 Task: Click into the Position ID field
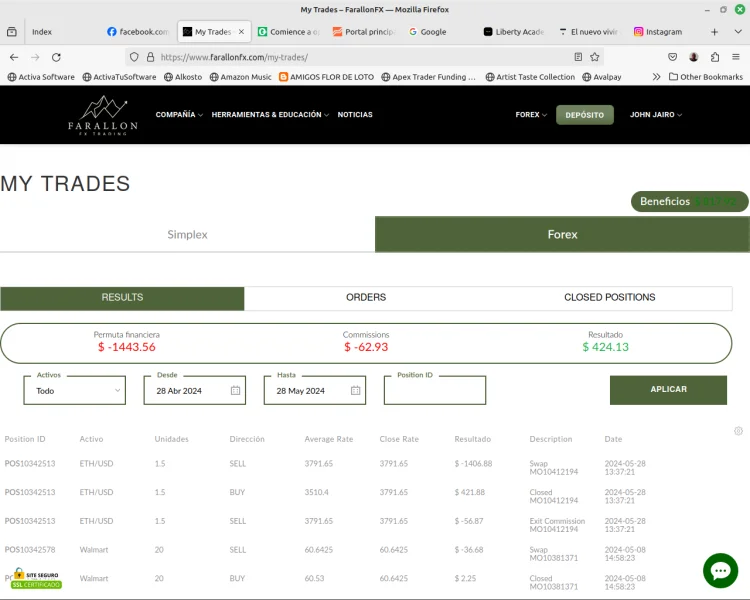click(x=434, y=392)
